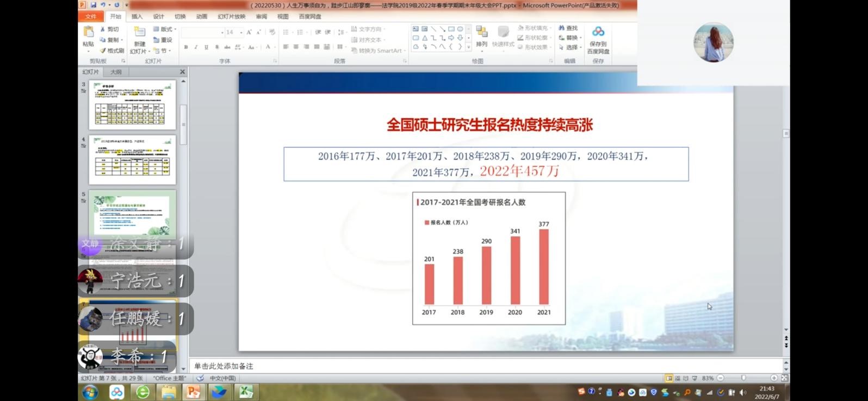This screenshot has width=868, height=401.
Task: Toggle Bold formatting
Action: point(186,47)
